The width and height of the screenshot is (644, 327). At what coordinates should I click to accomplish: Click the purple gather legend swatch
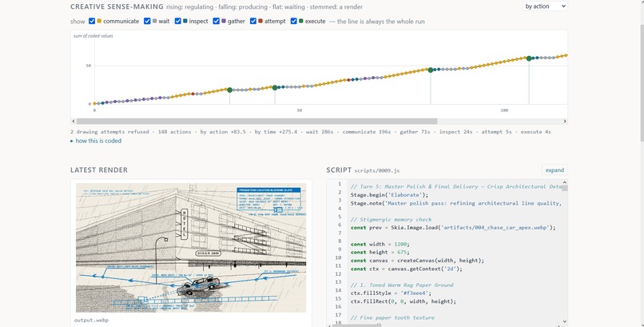[223, 21]
